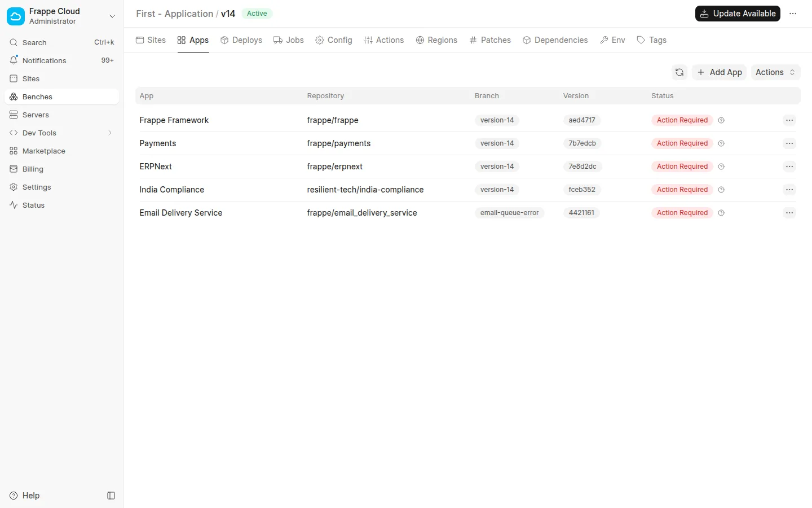Image resolution: width=812 pixels, height=508 pixels.
Task: Expand the Frappe Cloud account dropdown chevron
Action: click(x=112, y=16)
